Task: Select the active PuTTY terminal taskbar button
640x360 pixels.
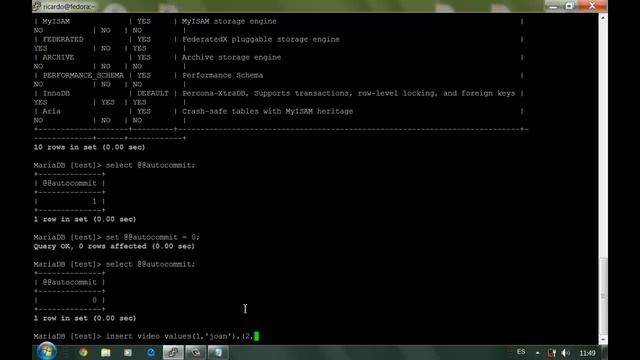Action: (x=173, y=352)
